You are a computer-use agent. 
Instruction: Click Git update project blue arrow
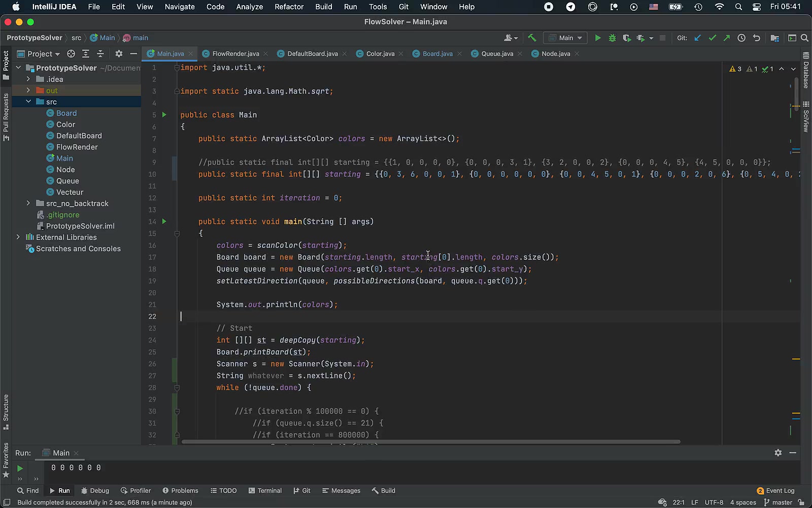(x=698, y=38)
